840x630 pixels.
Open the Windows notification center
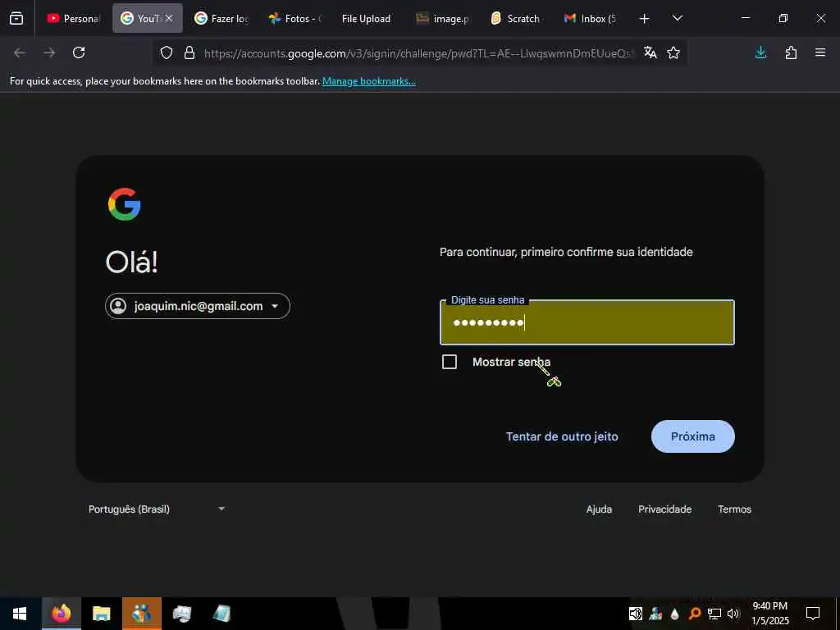[813, 614]
